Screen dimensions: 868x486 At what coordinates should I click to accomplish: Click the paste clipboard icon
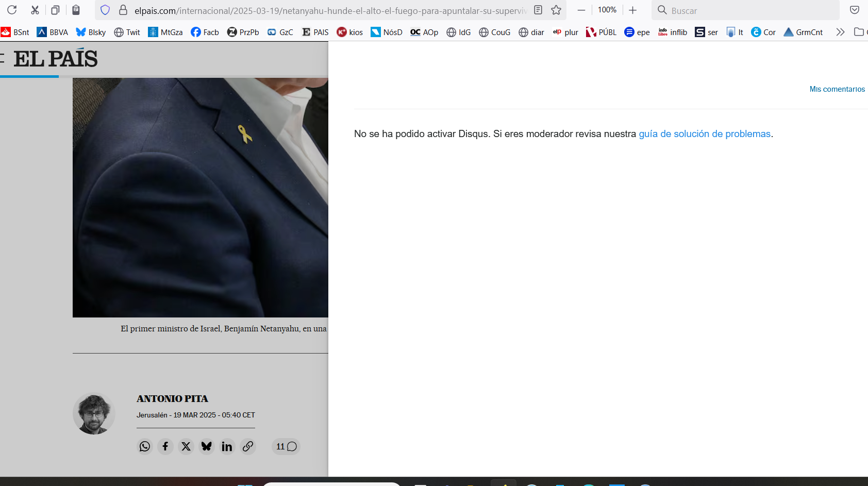click(76, 10)
